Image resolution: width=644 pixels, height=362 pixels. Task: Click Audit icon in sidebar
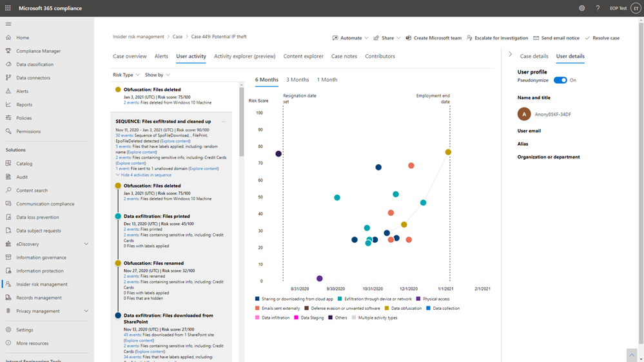click(x=8, y=177)
